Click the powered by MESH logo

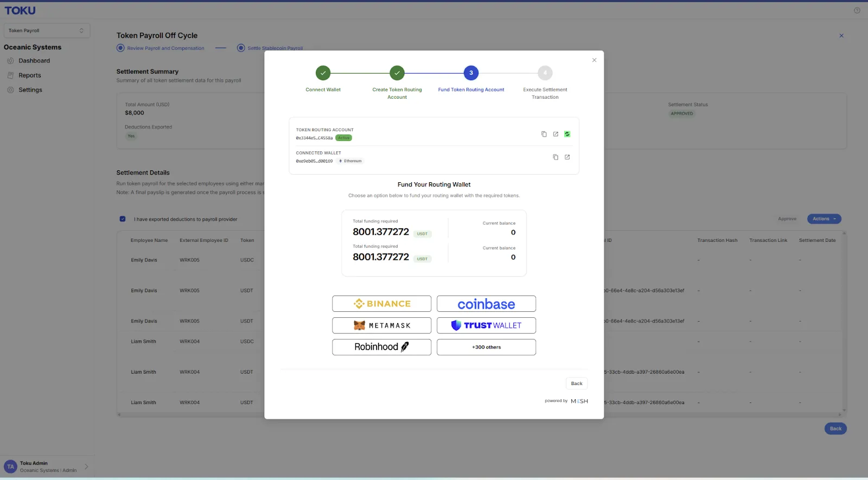(x=579, y=401)
